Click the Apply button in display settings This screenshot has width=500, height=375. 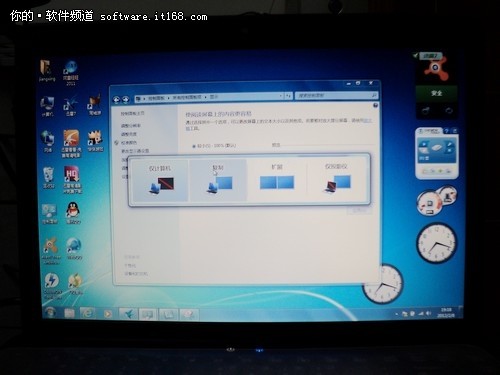point(359,211)
